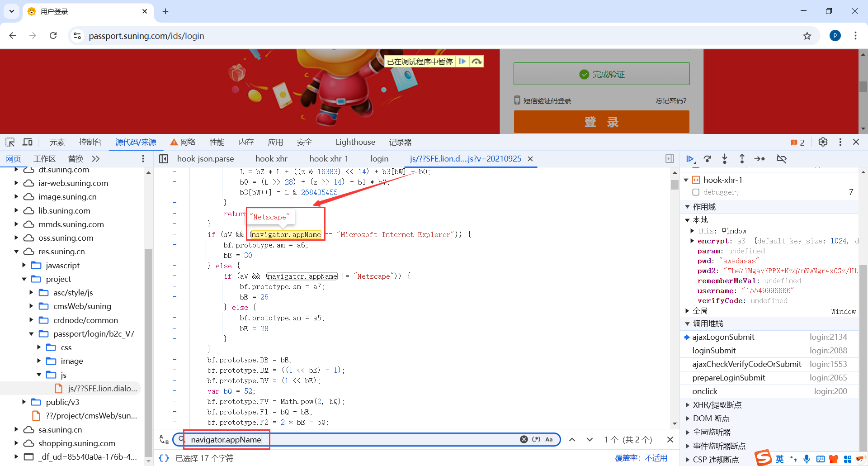The width and height of the screenshot is (868, 466).
Task: Open the Lighthouse tab
Action: click(355, 142)
